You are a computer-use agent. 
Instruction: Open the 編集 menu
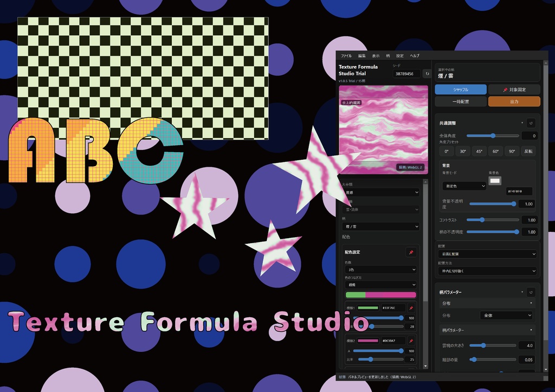[362, 56]
